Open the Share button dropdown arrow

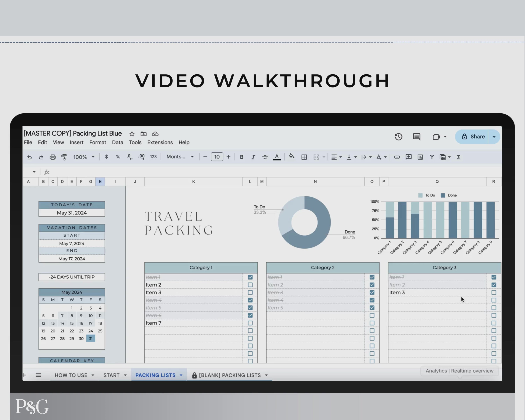click(x=494, y=137)
